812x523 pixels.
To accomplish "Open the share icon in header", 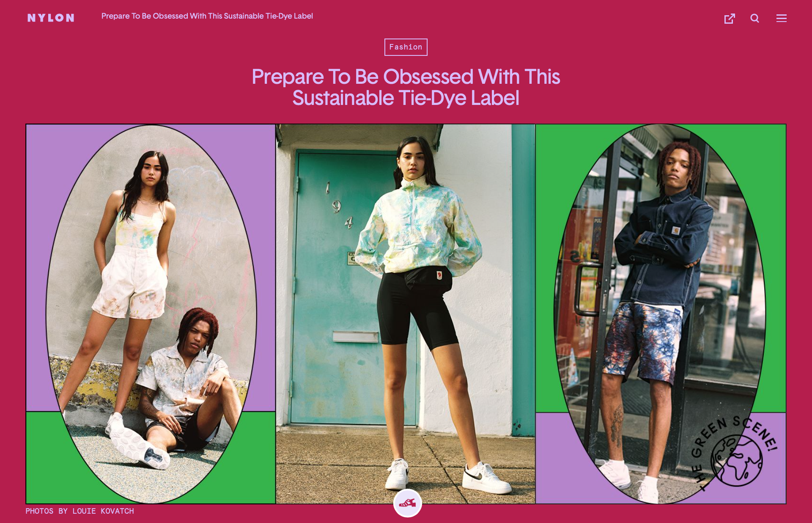I will (730, 18).
